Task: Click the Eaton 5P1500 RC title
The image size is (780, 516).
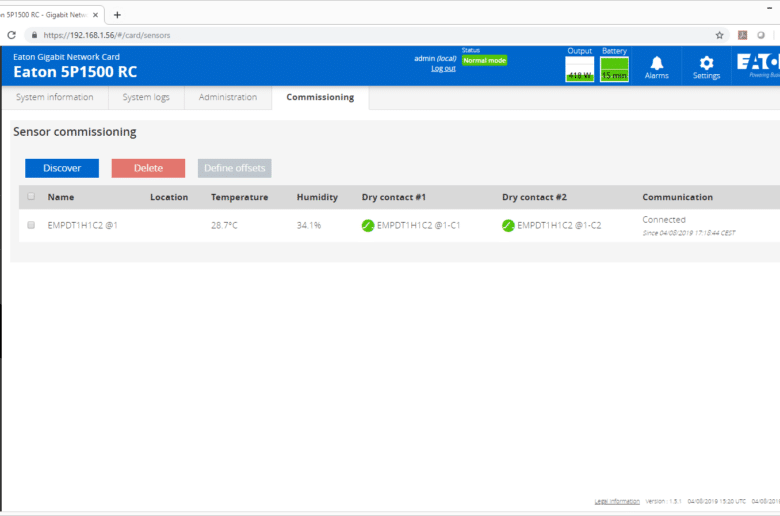Action: click(75, 72)
